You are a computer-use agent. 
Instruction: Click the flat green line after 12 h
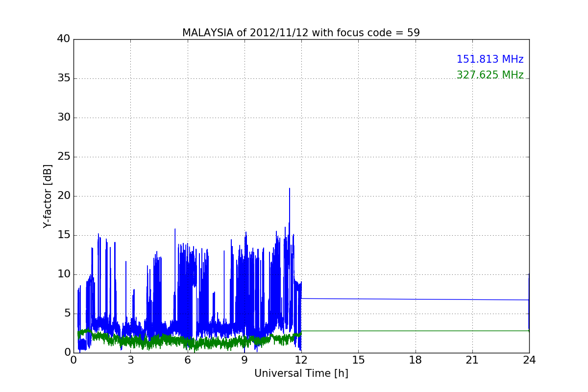pyautogui.click(x=415, y=331)
